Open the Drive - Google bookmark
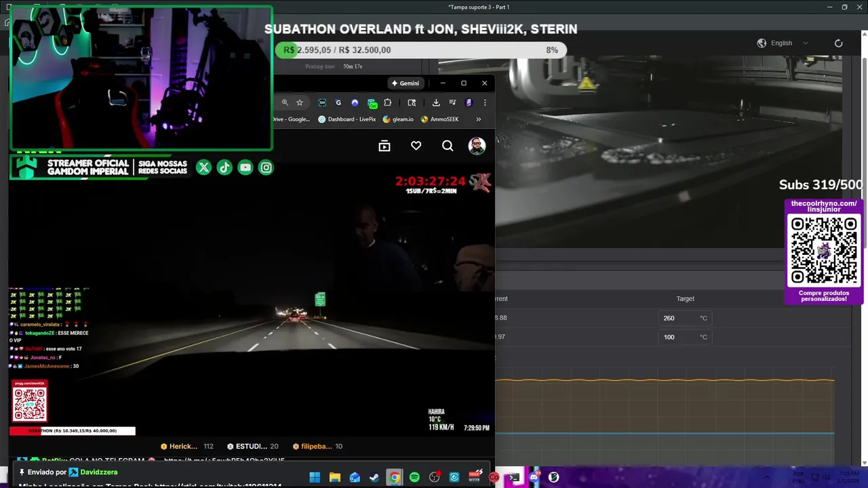868x488 pixels. [x=291, y=119]
